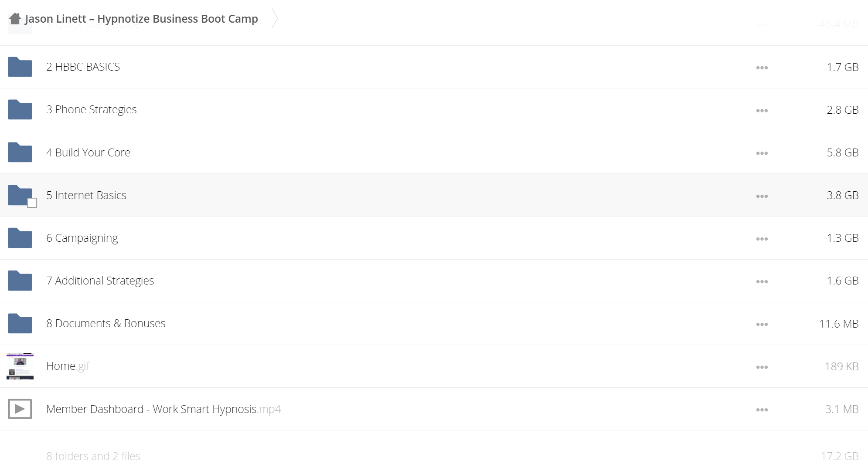The height and width of the screenshot is (474, 868).
Task: Play Member Dashboard video via its play icon
Action: pyautogui.click(x=20, y=409)
